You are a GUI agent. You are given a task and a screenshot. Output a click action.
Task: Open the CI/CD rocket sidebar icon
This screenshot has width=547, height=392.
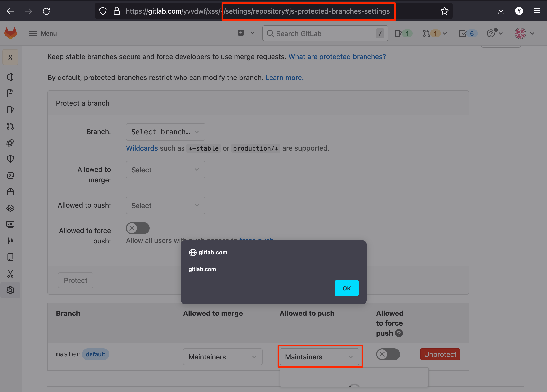(x=10, y=143)
